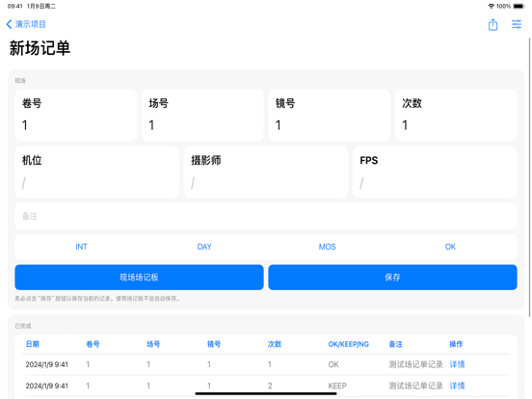Tap the 摄影师 input field
The width and height of the screenshot is (532, 399).
pyautogui.click(x=266, y=173)
